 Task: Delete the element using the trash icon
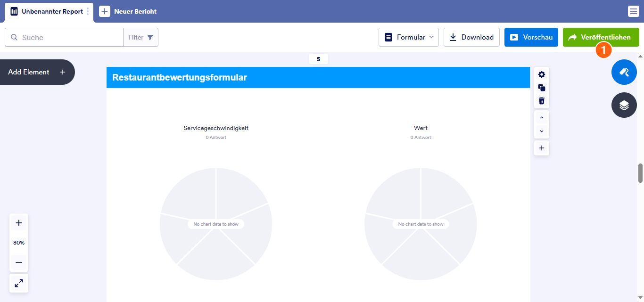point(541,100)
